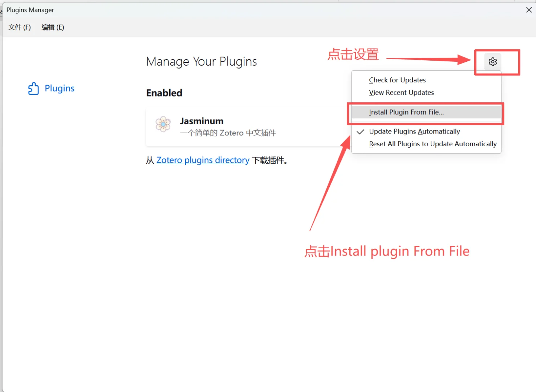Click the Enabled section heading

click(x=164, y=93)
